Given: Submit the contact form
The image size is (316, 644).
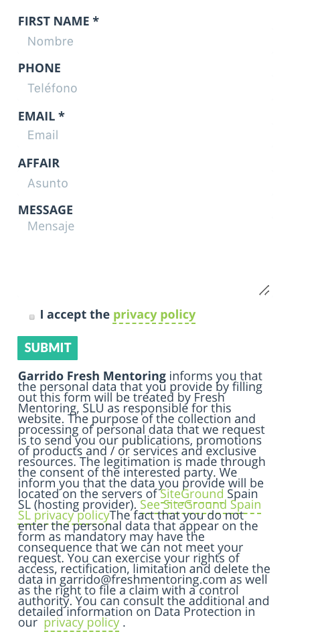Looking at the screenshot, I should coord(48,348).
